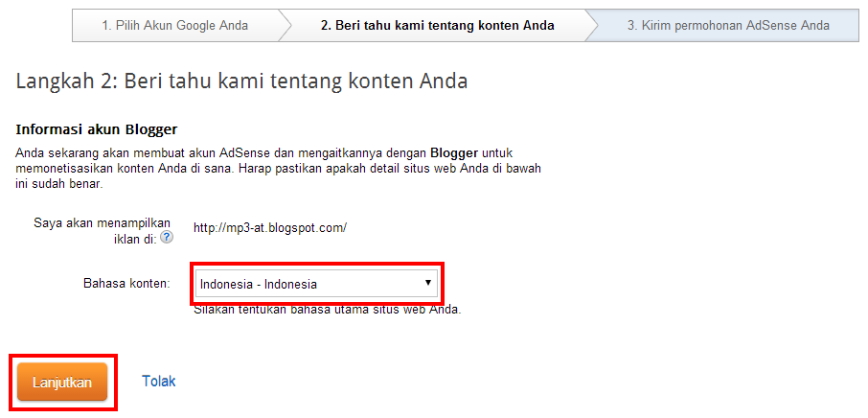Click the Saya akan menampilkan iklan di label

(103, 230)
